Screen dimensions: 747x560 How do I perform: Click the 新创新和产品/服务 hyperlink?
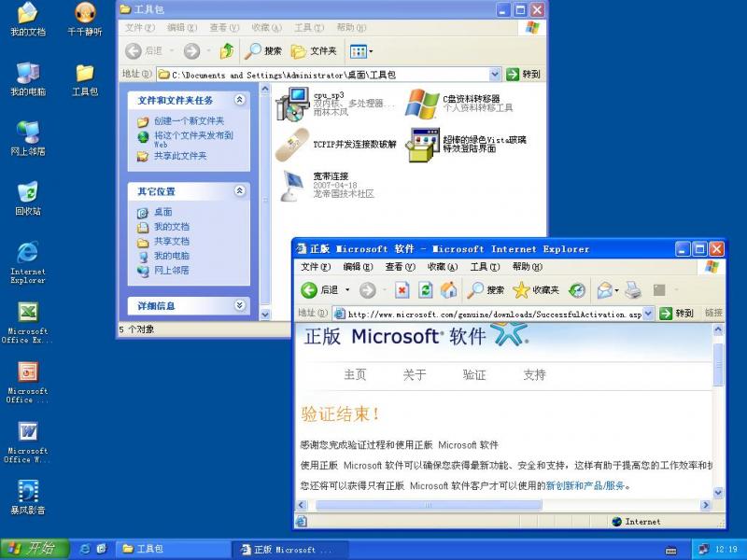click(585, 485)
